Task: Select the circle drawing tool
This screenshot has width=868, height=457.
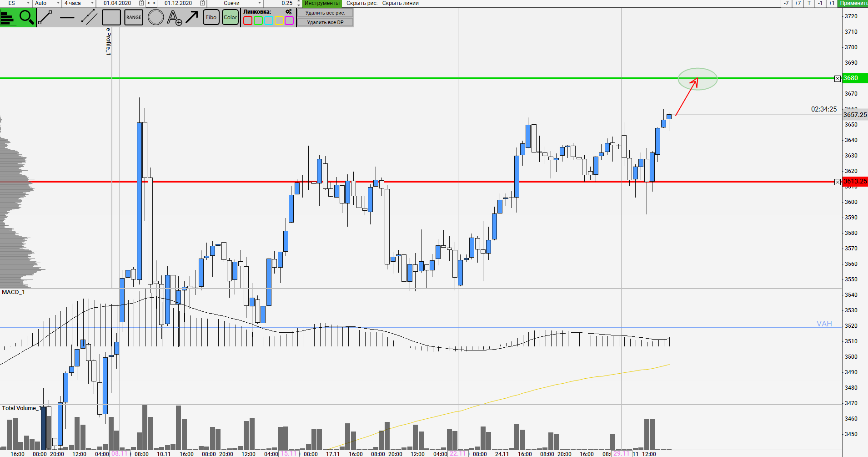Action: pyautogui.click(x=156, y=18)
